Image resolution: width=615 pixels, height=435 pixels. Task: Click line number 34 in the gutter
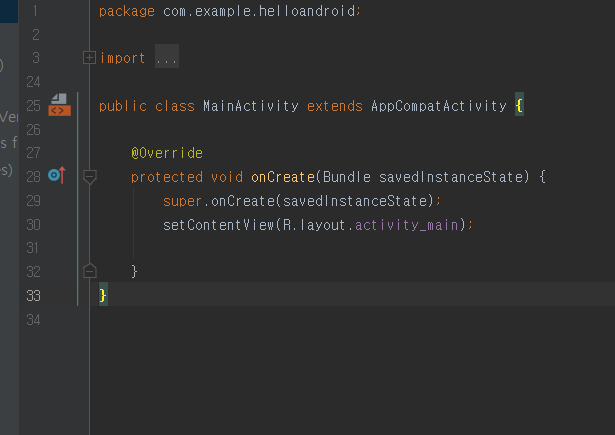[33, 320]
